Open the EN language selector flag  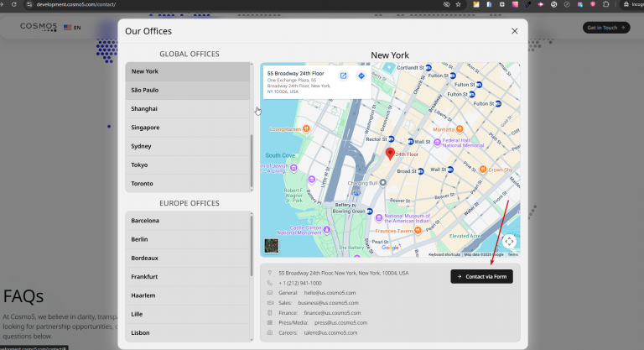click(72, 28)
